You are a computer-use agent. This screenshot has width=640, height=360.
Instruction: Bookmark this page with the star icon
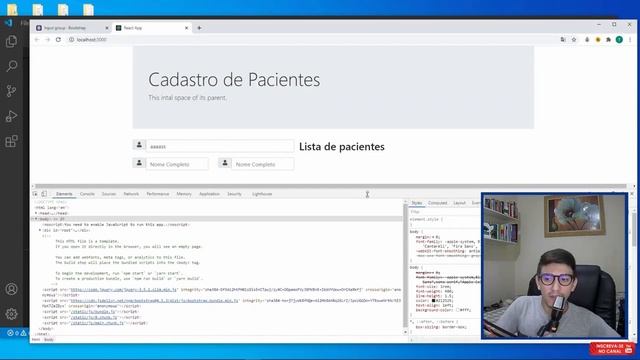(x=574, y=40)
